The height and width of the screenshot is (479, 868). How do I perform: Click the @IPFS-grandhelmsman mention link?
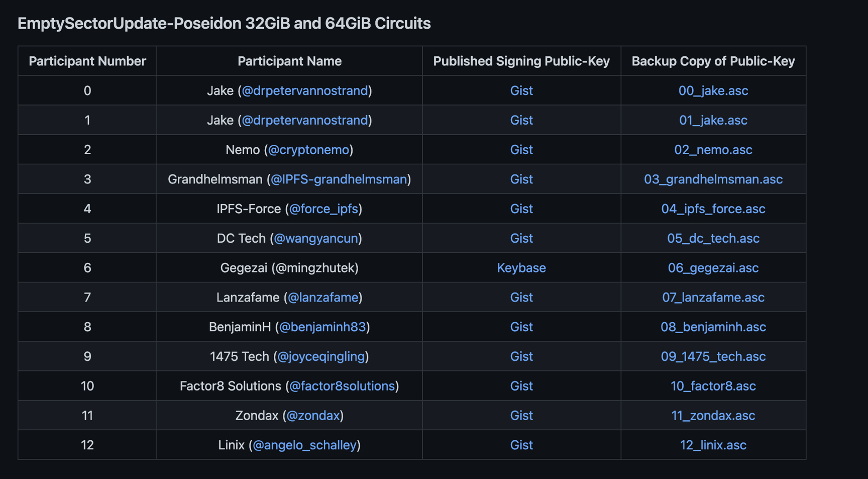point(339,179)
